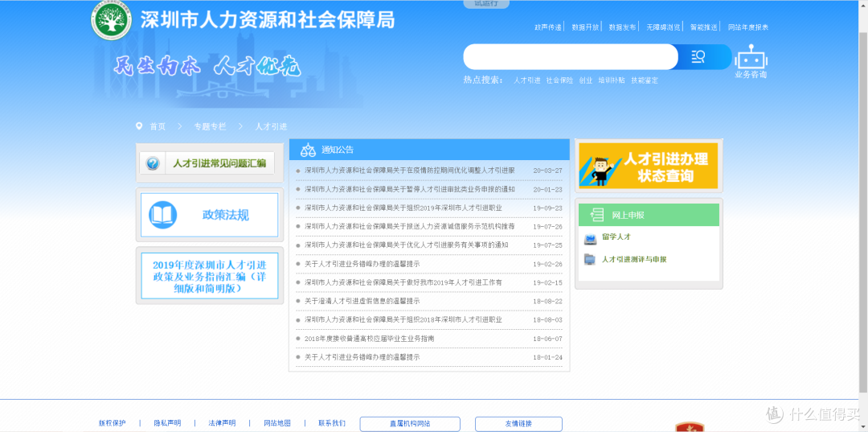Open notice 组织2018年深圳市人才引进职业
Viewport: 868px width, 432px height.
pos(403,320)
